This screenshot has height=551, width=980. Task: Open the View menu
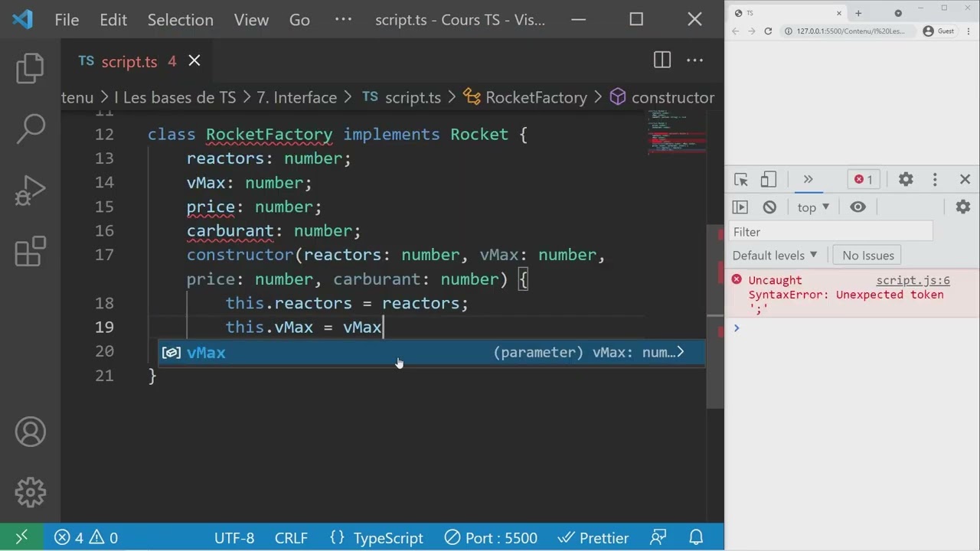[251, 20]
